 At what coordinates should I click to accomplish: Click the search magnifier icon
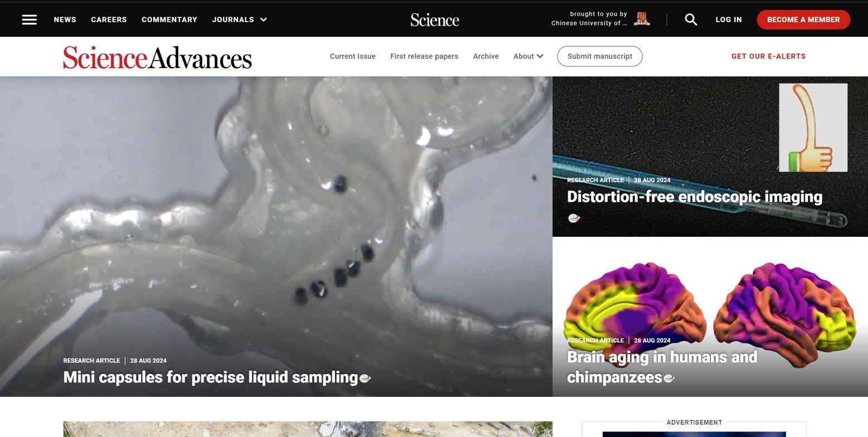coord(691,20)
